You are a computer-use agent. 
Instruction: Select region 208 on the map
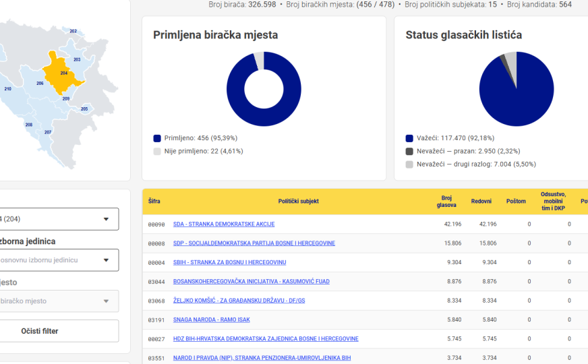point(29,125)
